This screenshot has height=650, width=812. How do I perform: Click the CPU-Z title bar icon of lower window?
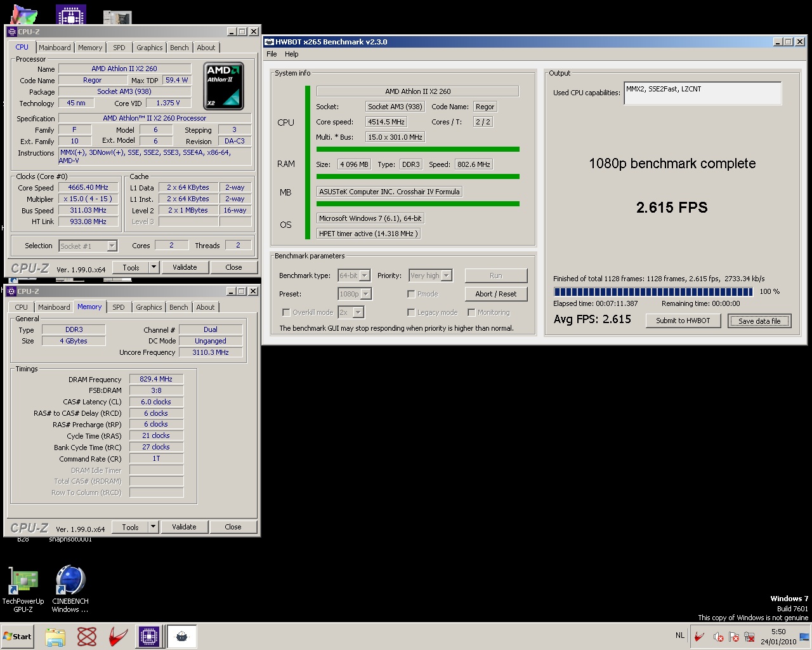point(11,291)
